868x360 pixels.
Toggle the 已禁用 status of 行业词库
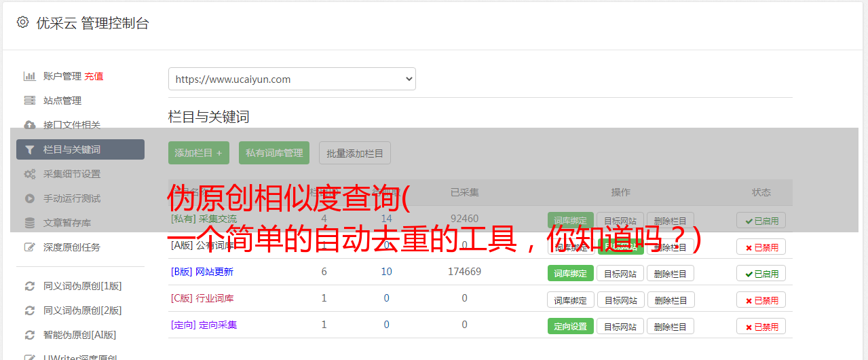[761, 300]
